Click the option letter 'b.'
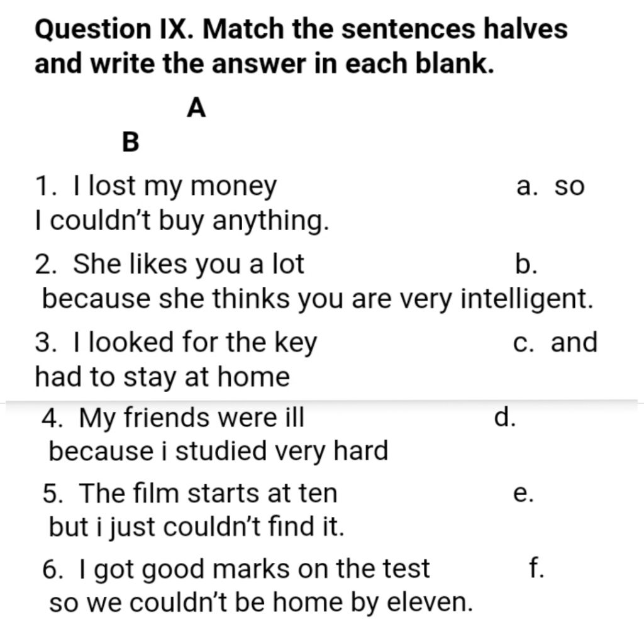This screenshot has width=644, height=644. (x=526, y=264)
